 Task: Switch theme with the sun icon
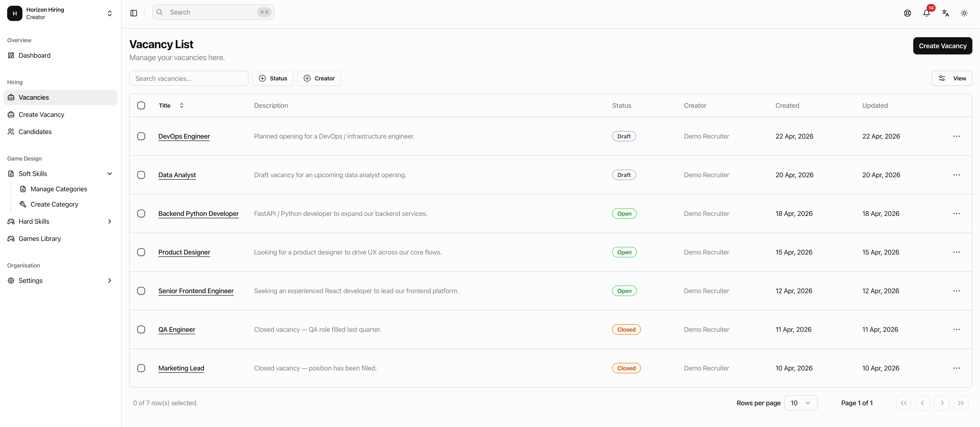point(964,13)
